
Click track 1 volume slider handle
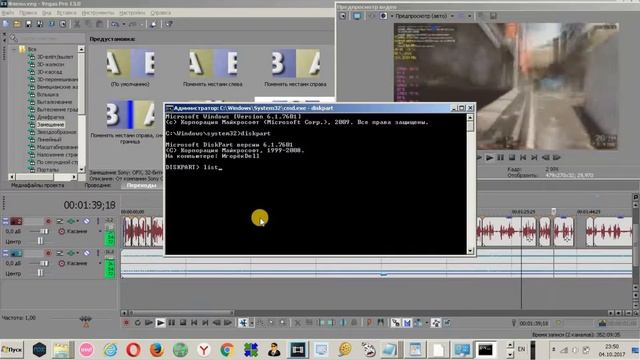pos(44,231)
